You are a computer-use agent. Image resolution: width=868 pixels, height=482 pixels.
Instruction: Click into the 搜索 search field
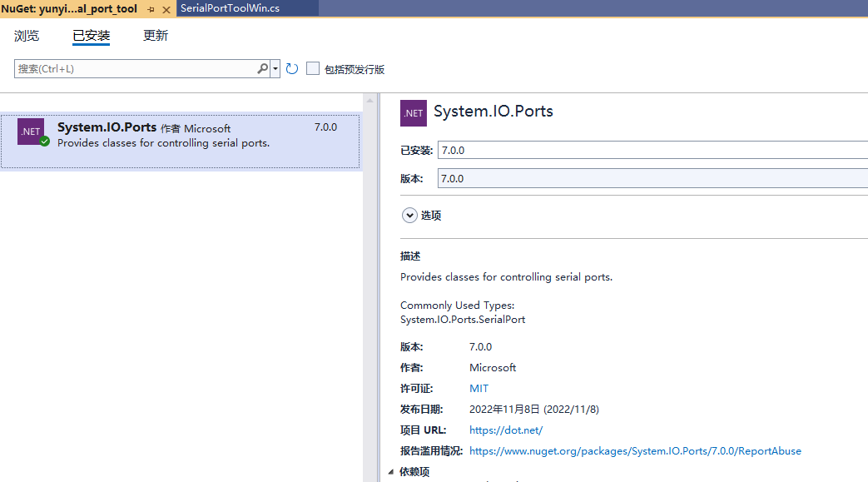[133, 69]
